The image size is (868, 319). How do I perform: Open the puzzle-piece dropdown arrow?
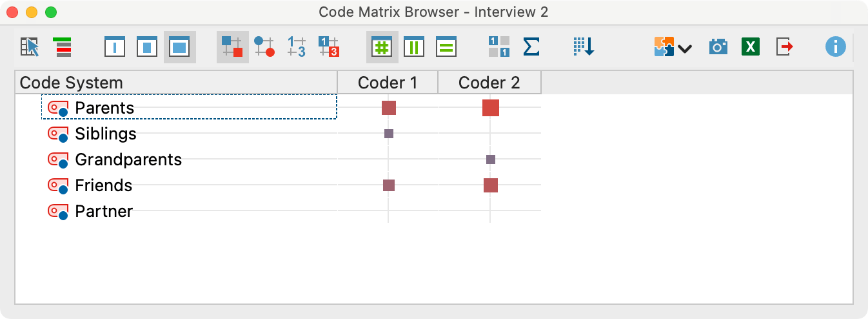coord(684,48)
